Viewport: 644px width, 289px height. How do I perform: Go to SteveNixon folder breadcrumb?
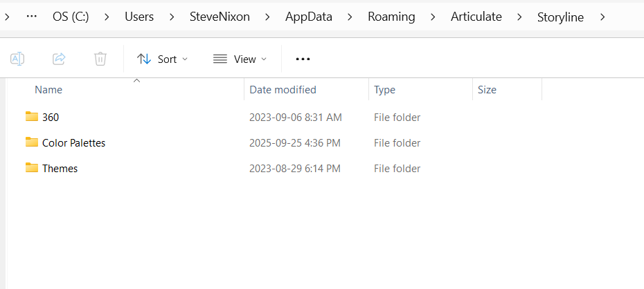[219, 17]
